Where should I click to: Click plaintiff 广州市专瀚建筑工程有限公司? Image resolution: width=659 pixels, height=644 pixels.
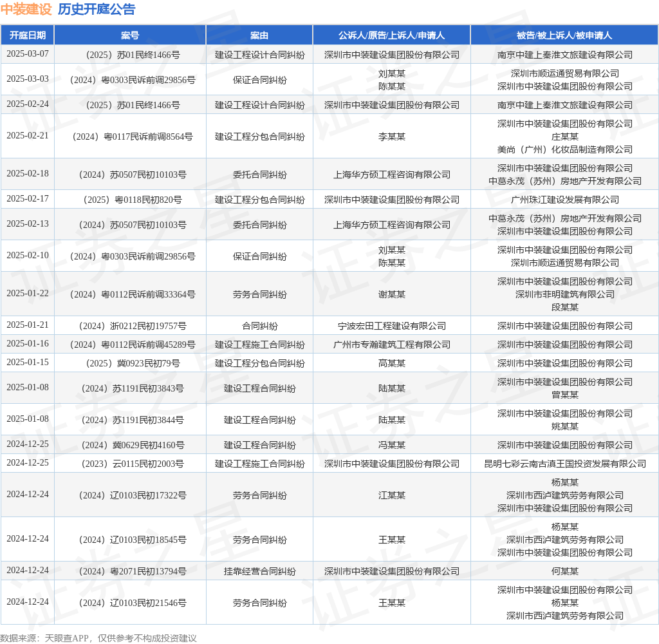392,345
